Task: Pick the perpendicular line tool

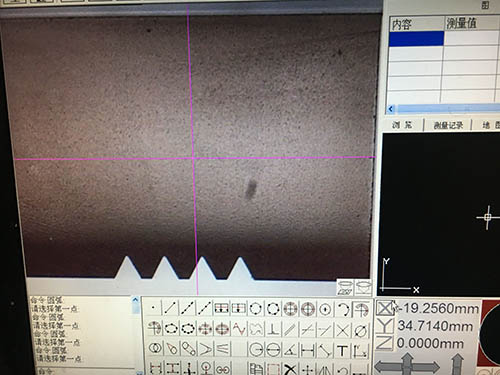Action: point(273,330)
